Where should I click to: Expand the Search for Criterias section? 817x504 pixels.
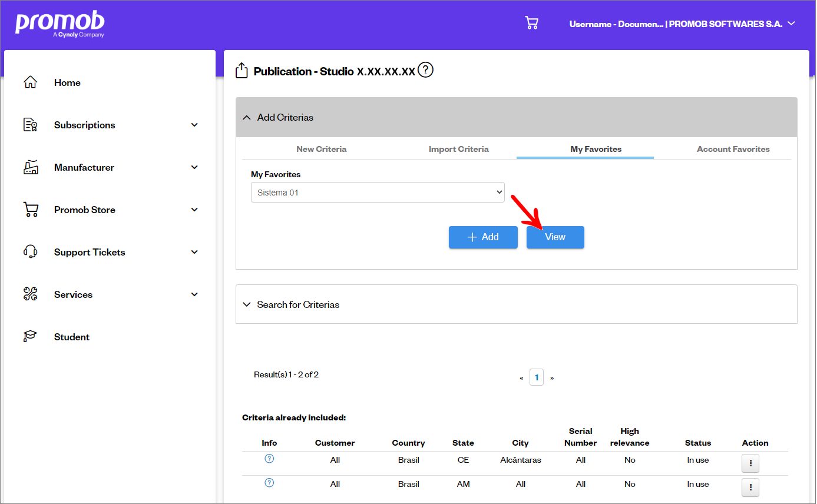pyautogui.click(x=516, y=304)
